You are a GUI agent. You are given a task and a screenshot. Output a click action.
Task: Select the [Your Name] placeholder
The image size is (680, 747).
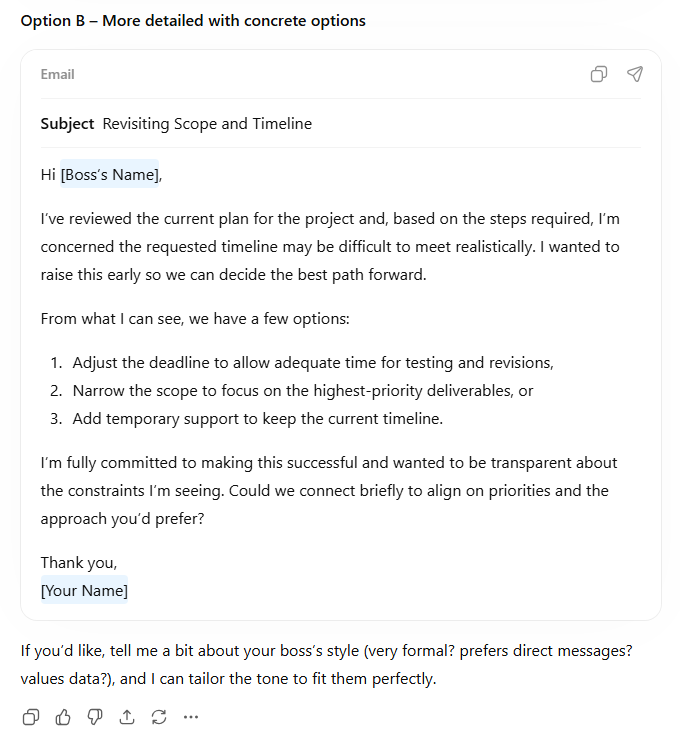pyautogui.click(x=84, y=590)
